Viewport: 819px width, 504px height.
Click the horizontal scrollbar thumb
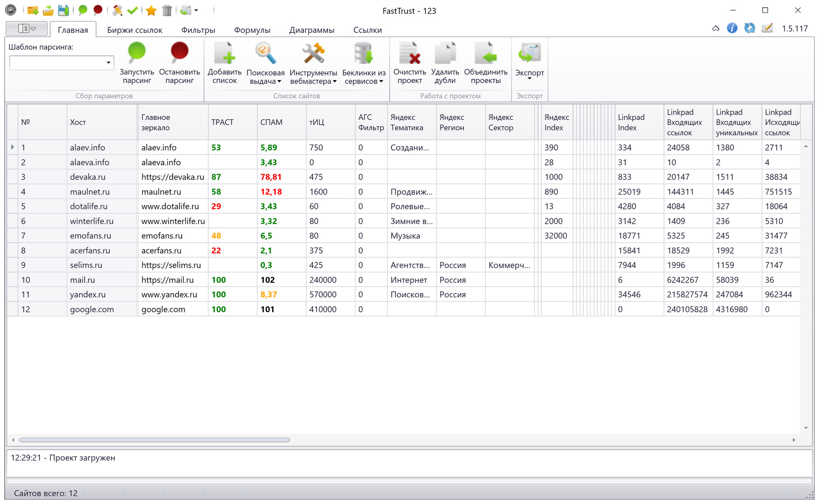pos(154,440)
